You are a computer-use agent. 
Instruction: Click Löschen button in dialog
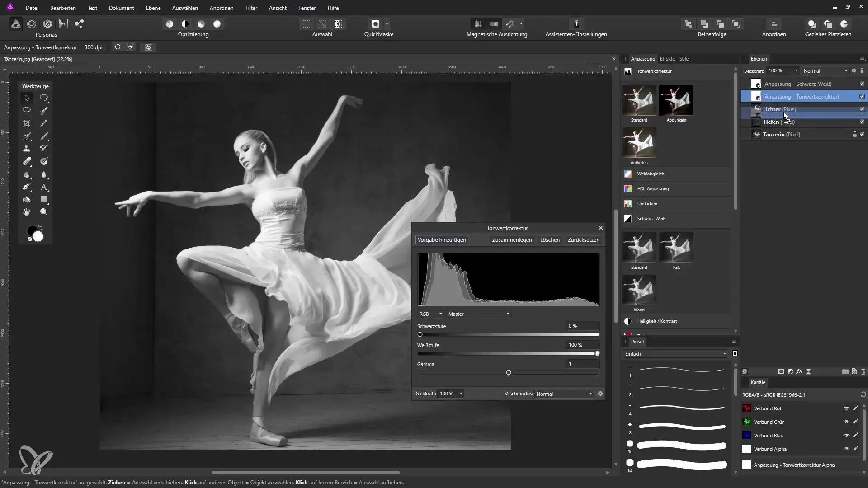click(550, 240)
